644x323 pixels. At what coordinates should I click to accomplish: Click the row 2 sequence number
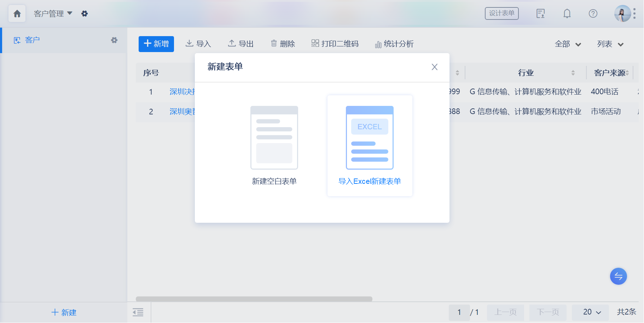(x=151, y=112)
